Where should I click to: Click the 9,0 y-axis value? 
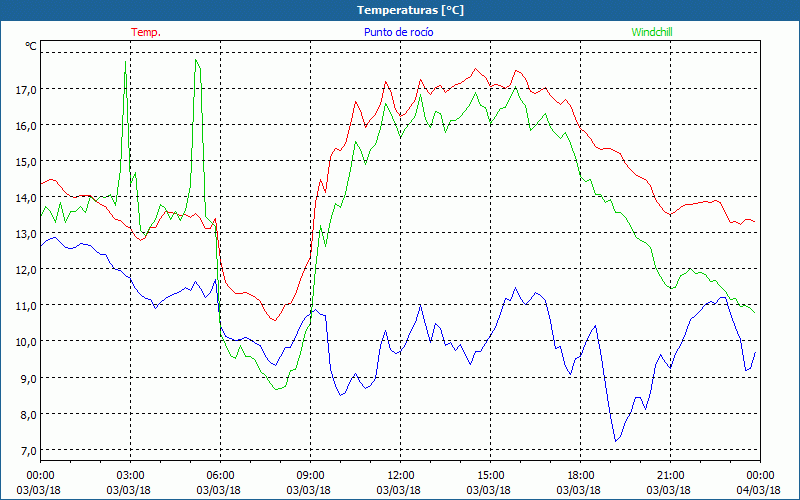29,379
